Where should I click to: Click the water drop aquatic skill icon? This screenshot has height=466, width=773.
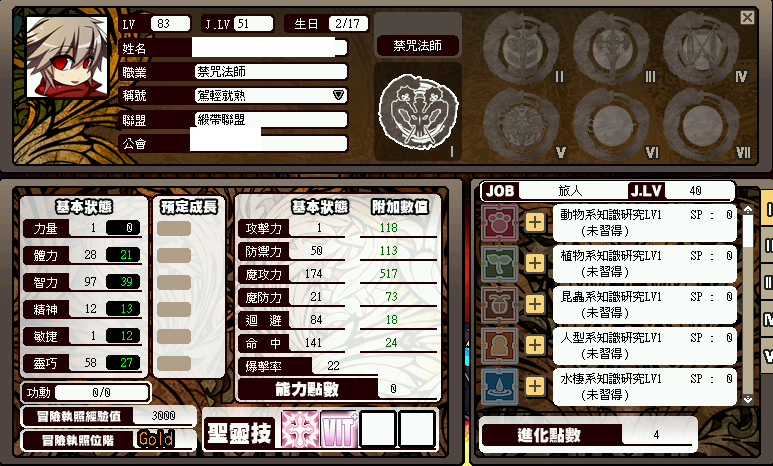(x=499, y=386)
